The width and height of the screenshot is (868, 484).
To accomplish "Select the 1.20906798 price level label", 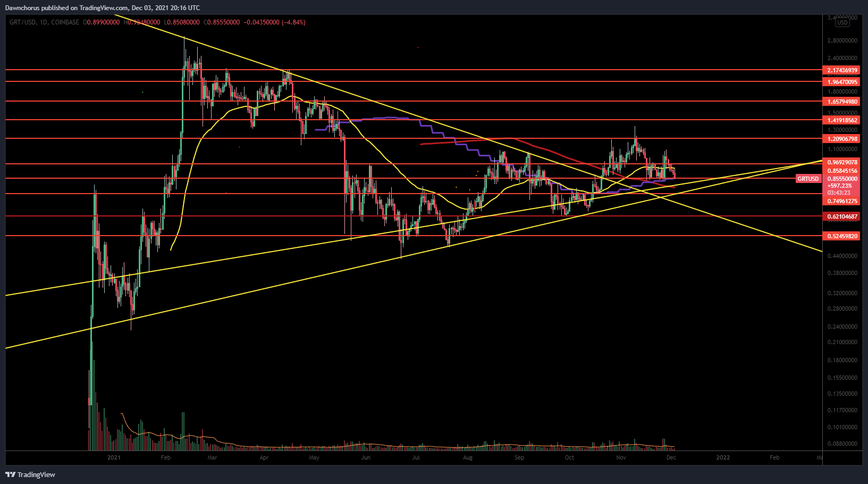I will point(841,139).
